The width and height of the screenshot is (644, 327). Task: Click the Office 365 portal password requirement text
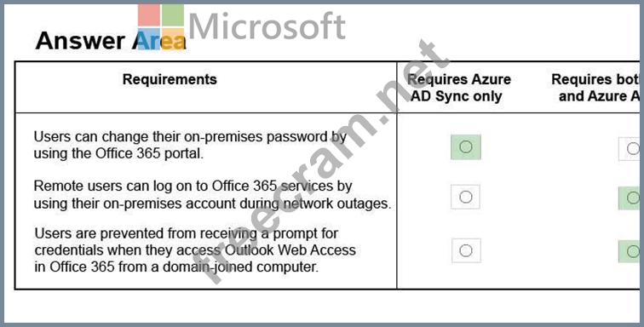(190, 145)
